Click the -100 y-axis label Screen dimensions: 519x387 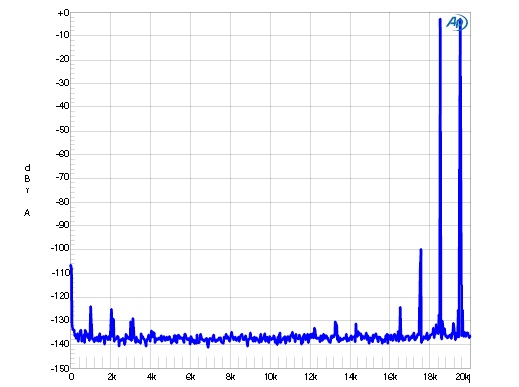(x=60, y=248)
